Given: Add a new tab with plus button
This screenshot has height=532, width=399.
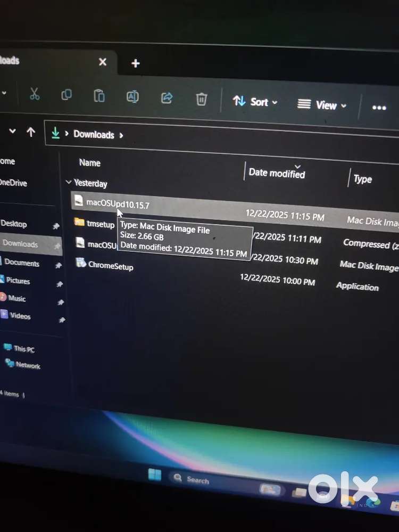Looking at the screenshot, I should [136, 64].
